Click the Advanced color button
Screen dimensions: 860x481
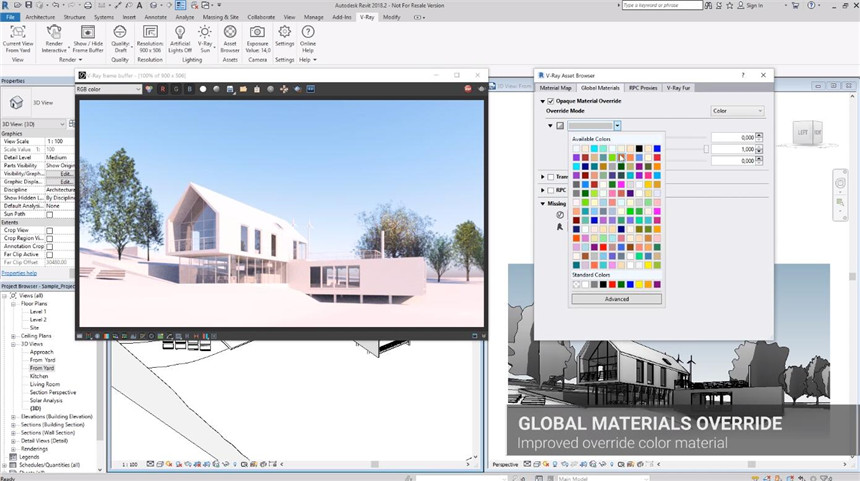tap(616, 299)
